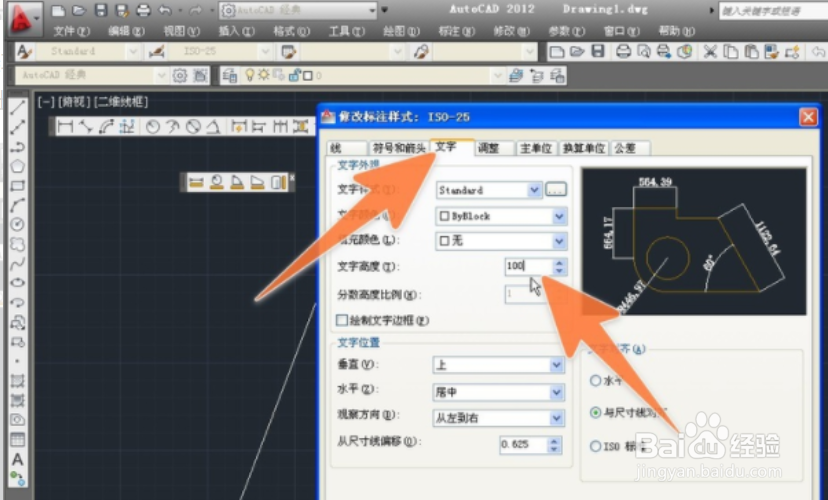Screen dimensions: 828x500
Task: Select the 水平 text alignment radio
Action: point(595,380)
